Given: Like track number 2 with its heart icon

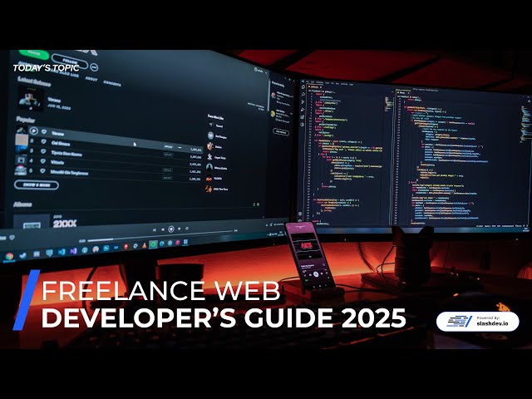Looking at the screenshot, I should (x=43, y=142).
